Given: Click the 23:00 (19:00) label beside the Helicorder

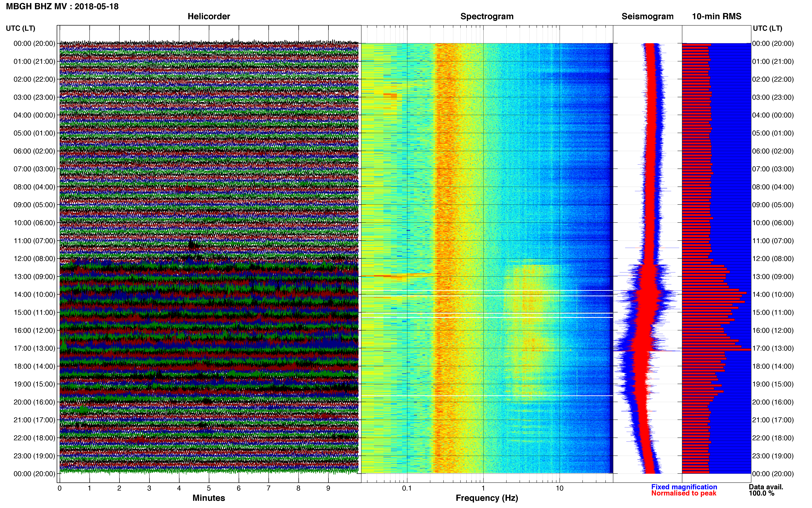Looking at the screenshot, I should point(34,456).
